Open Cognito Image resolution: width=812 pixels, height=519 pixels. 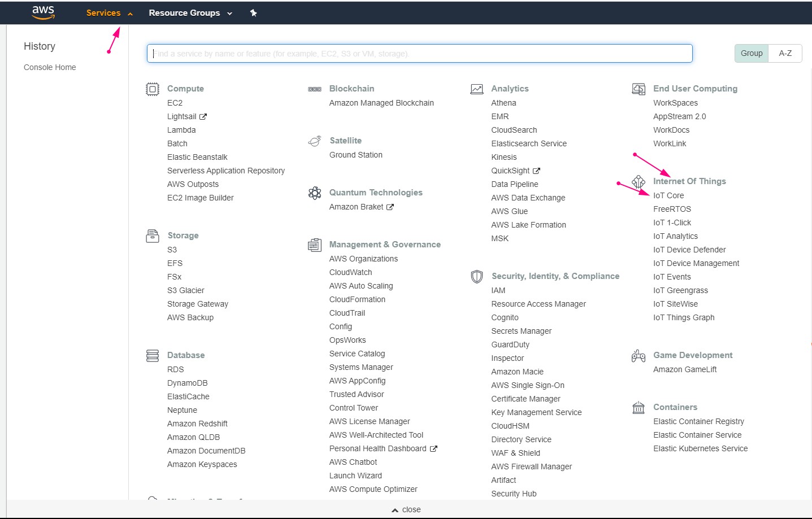coord(505,317)
